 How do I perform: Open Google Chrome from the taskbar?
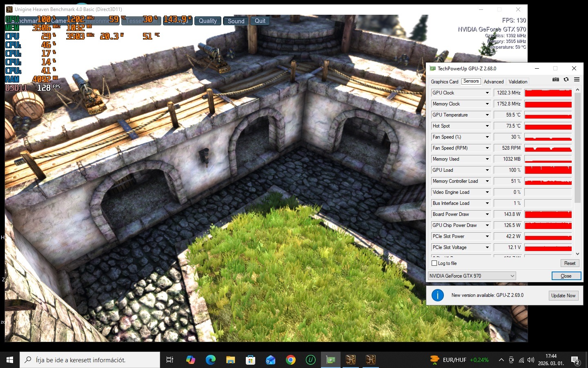(x=290, y=360)
